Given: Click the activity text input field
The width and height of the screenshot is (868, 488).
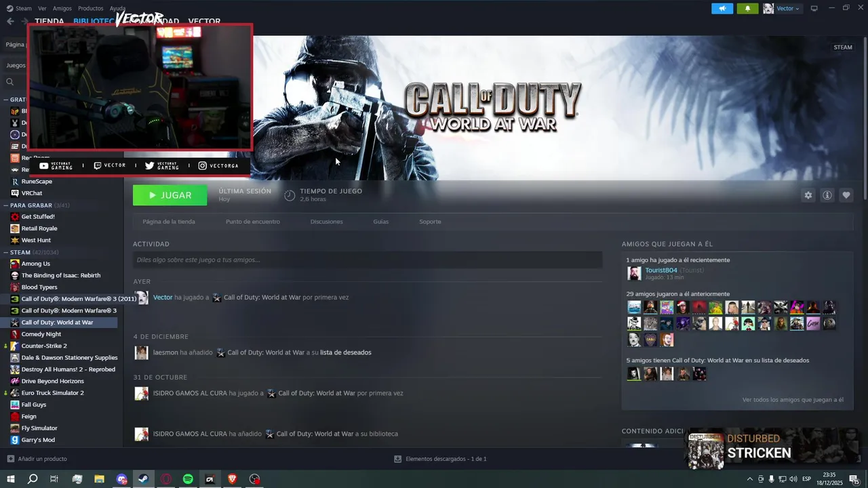Looking at the screenshot, I should coord(368,260).
